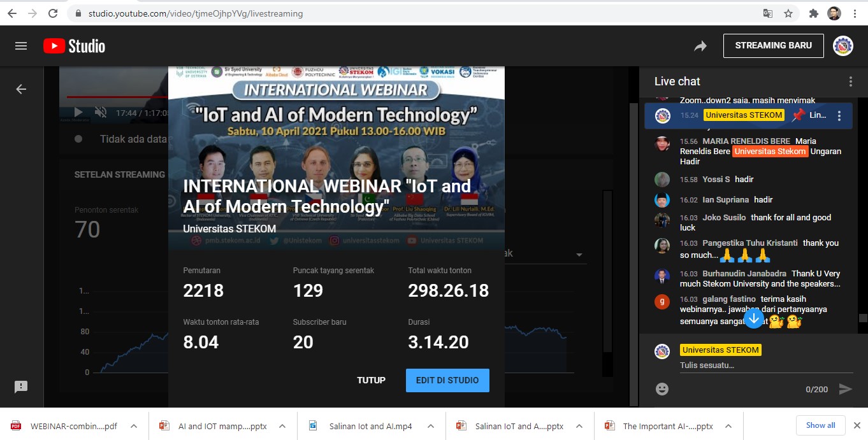Click browser forward arrow

tap(33, 13)
